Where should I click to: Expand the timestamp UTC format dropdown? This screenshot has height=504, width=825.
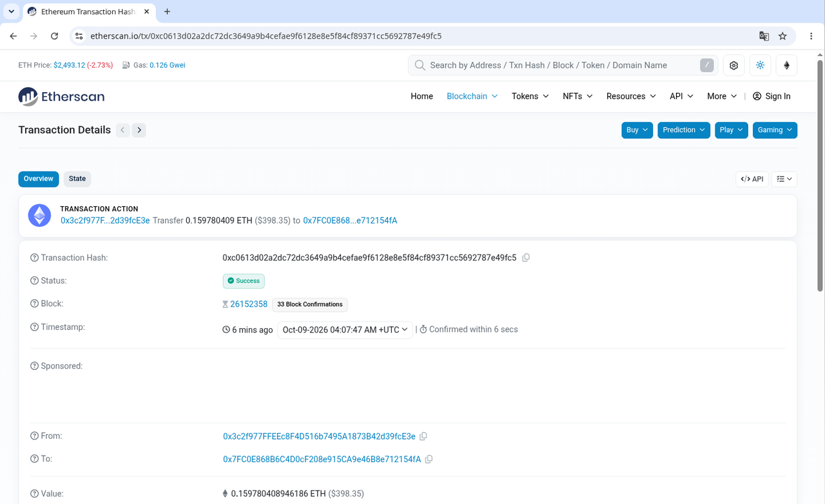coord(345,329)
